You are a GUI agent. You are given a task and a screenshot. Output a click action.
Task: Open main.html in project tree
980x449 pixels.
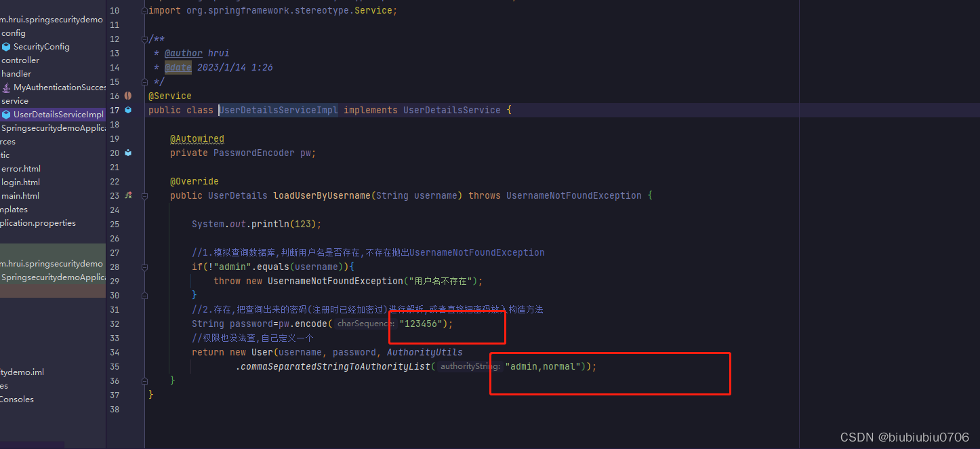[20, 195]
